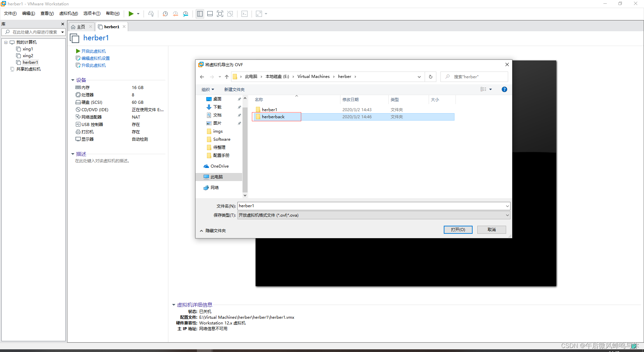Collapse the 我的计算机 tree node
The width and height of the screenshot is (644, 352).
6,42
